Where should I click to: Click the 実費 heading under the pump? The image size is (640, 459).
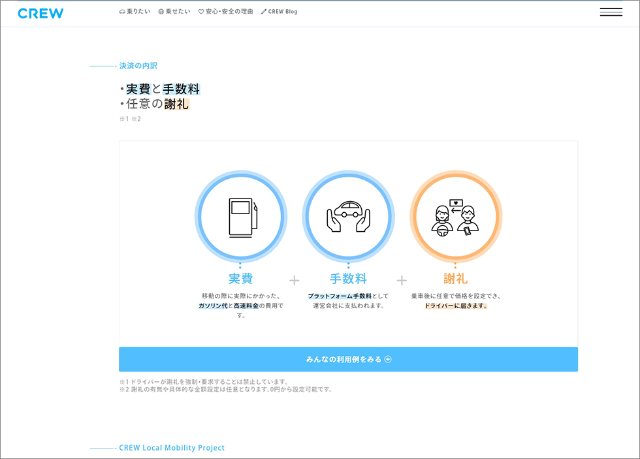(241, 279)
